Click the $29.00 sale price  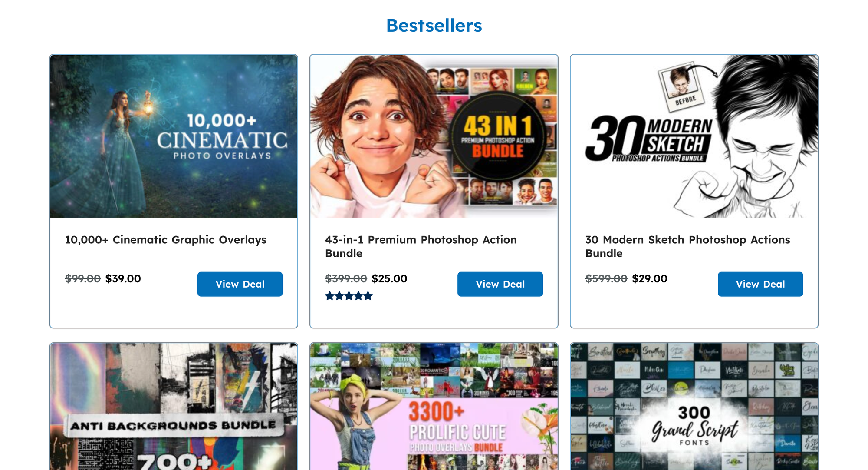[x=650, y=278]
